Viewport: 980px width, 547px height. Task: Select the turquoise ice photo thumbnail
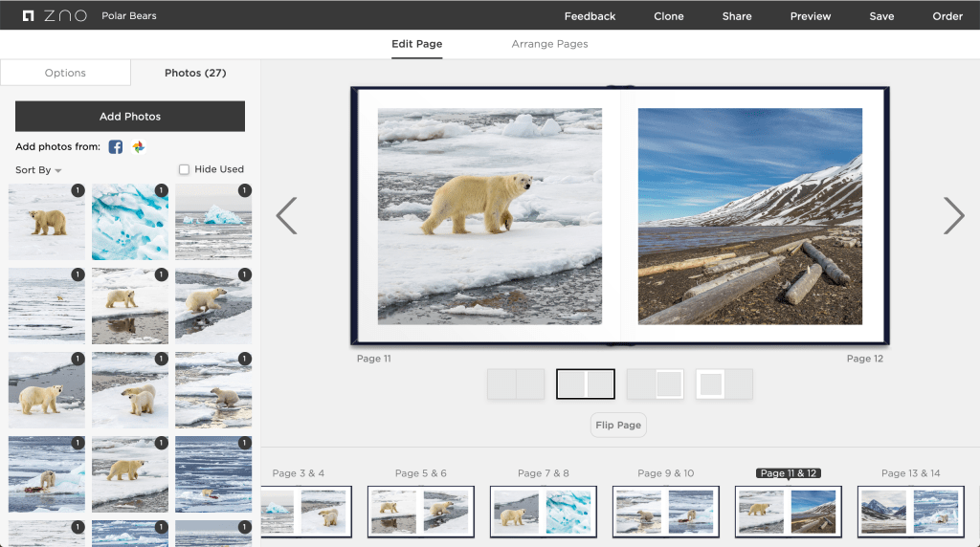click(130, 222)
